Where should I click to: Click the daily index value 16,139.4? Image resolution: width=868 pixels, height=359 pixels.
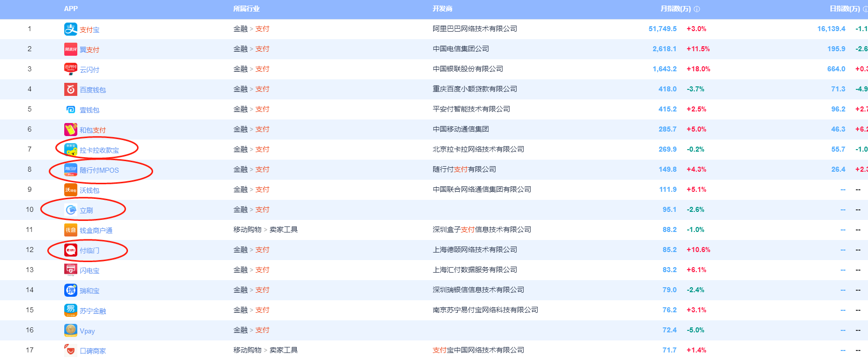tap(831, 29)
